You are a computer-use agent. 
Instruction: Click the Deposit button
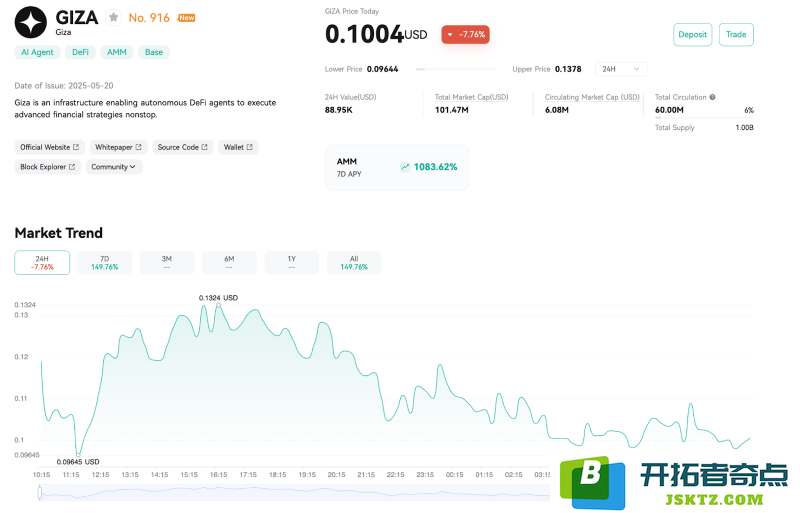(x=692, y=35)
